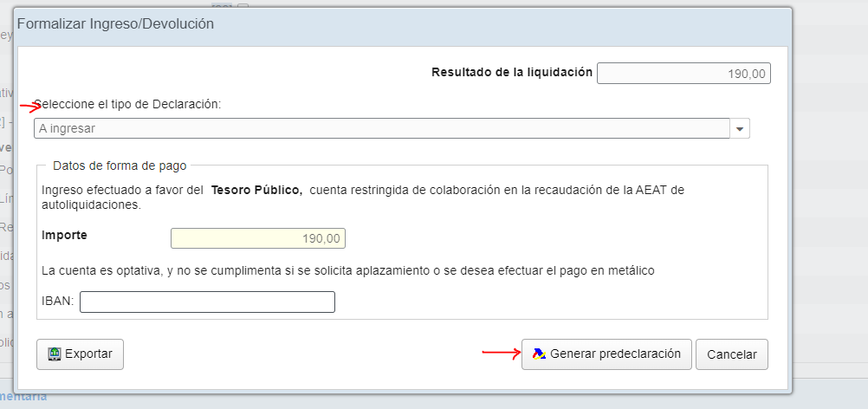Click the 'Formalizar Ingreso/Devolución' dialog title
The width and height of the screenshot is (868, 409).
(x=115, y=24)
